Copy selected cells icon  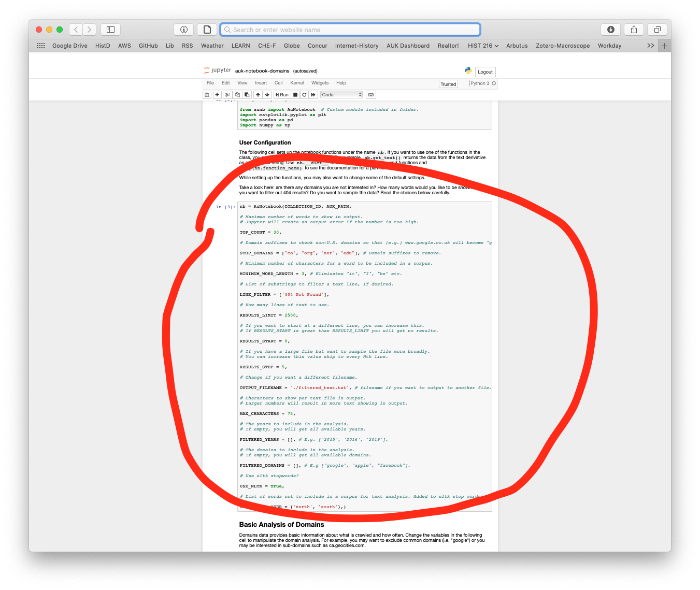237,95
